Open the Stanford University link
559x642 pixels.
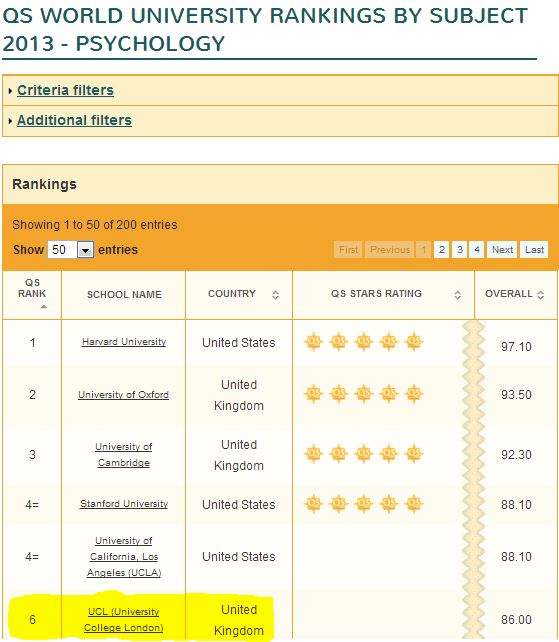click(124, 504)
